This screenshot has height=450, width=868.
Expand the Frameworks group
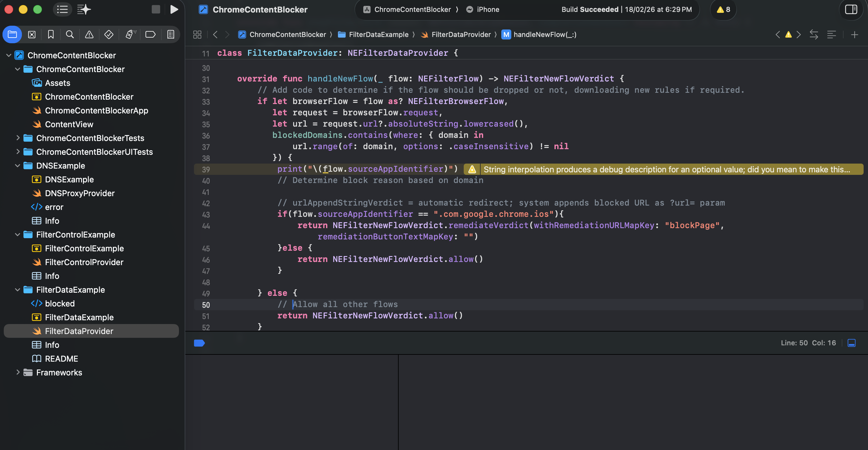pyautogui.click(x=18, y=372)
